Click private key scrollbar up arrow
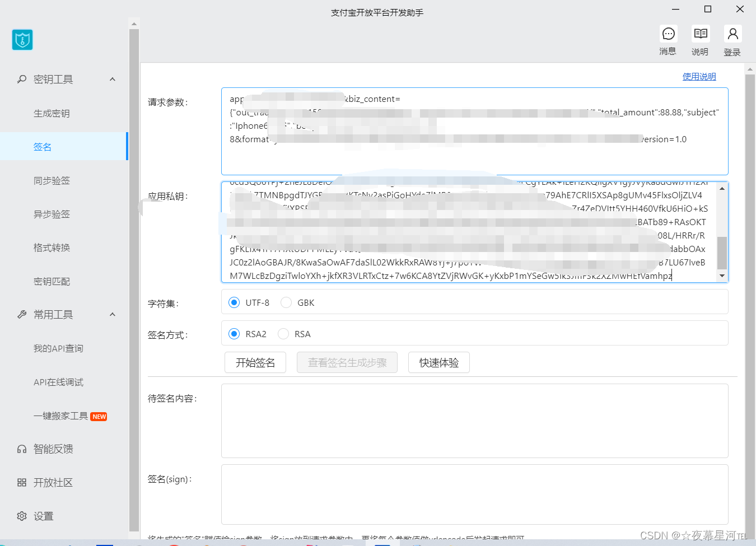 pos(722,188)
